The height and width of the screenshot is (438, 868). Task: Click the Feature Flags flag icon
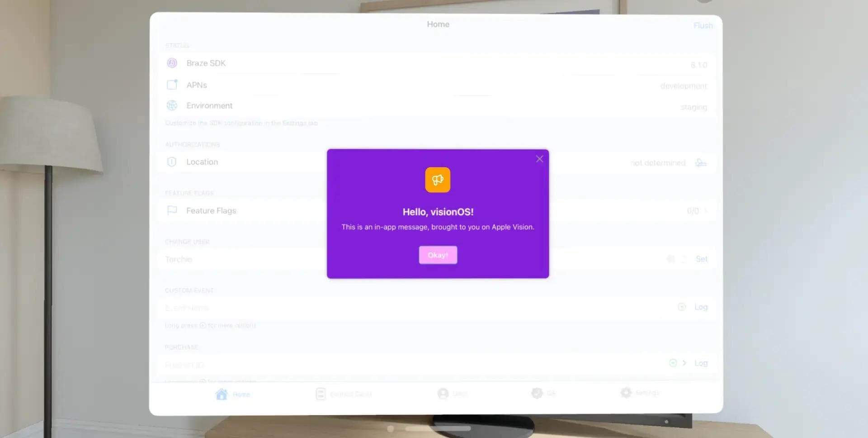coord(172,210)
